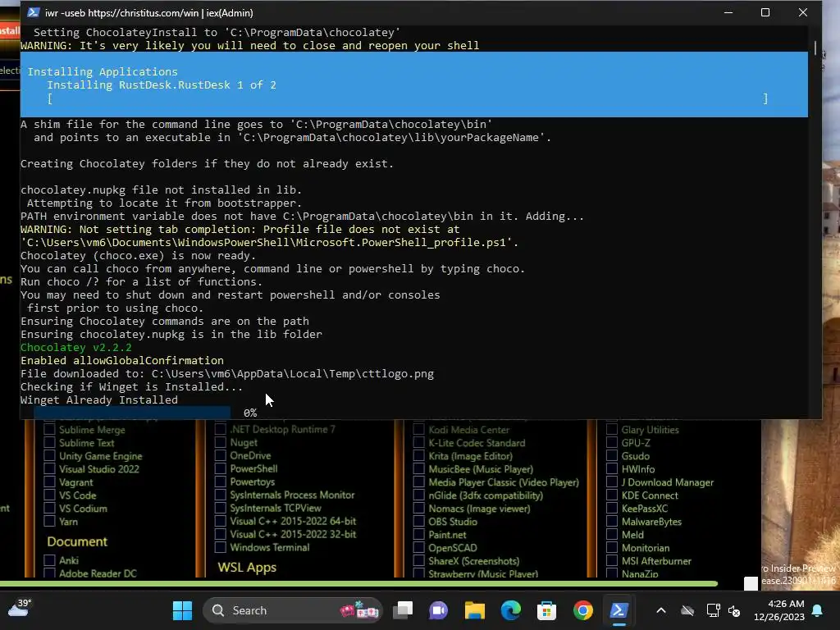Image resolution: width=840 pixels, height=630 pixels.
Task: Check the nGlide (3dfx compatibility) checkbox
Action: click(x=419, y=495)
